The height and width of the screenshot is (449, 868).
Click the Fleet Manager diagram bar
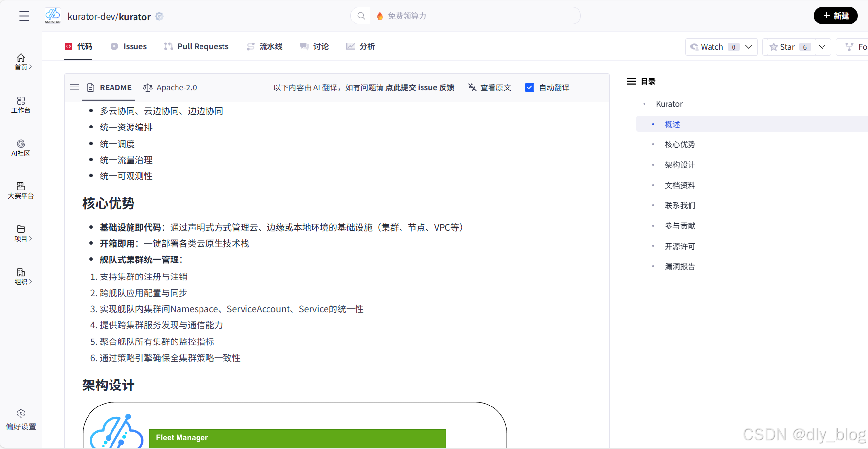(297, 438)
